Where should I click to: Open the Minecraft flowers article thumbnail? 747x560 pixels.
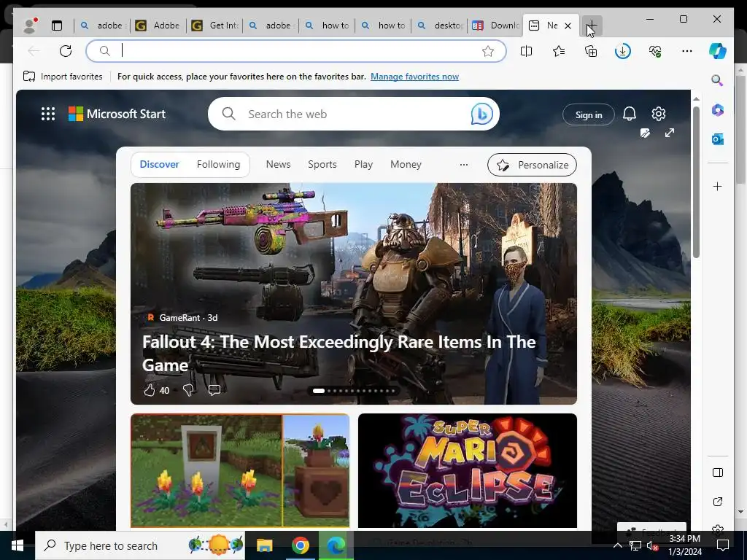(x=239, y=470)
